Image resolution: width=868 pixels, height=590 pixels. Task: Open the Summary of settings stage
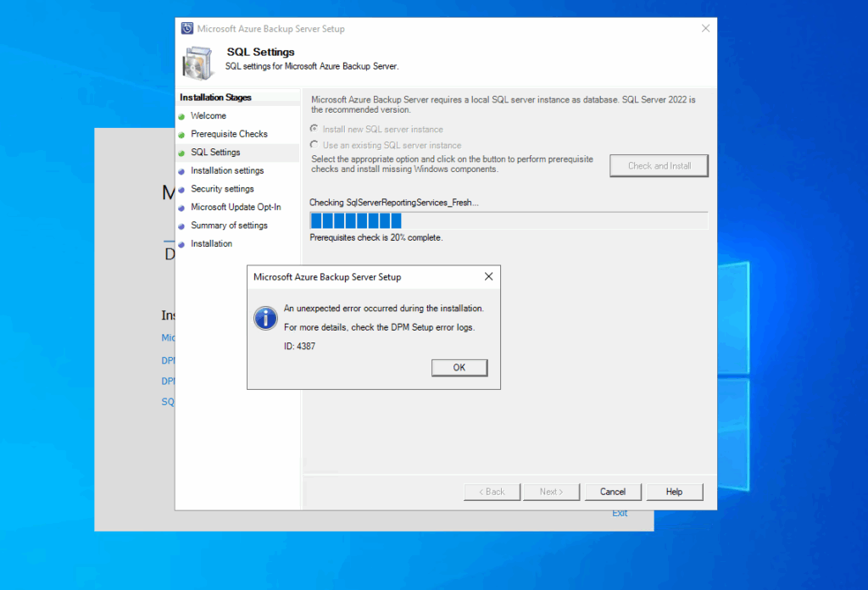[x=229, y=225]
